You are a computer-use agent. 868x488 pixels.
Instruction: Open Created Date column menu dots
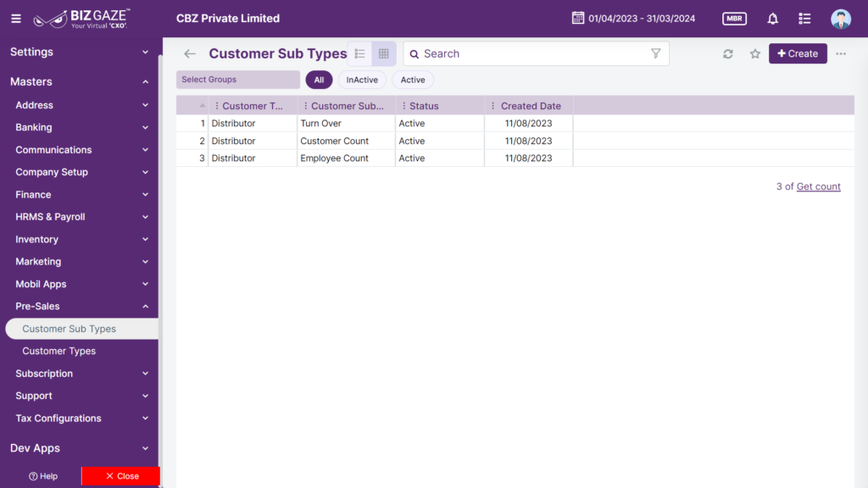492,106
